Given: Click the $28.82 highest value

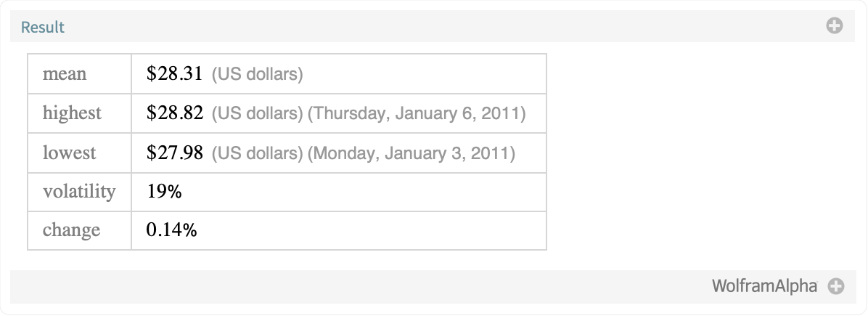Looking at the screenshot, I should 174,113.
